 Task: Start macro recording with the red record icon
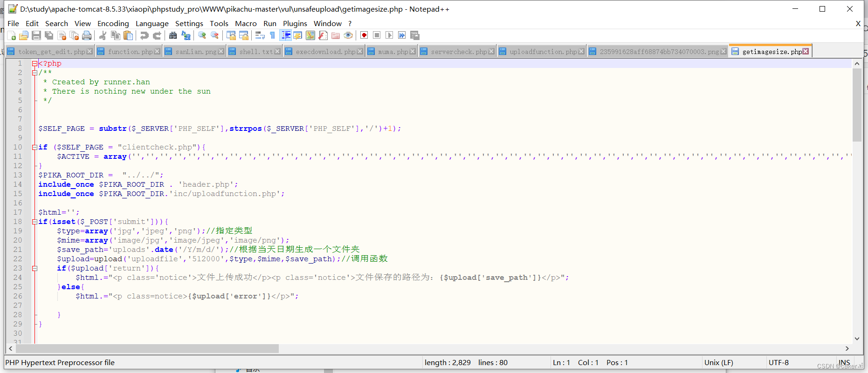click(x=365, y=35)
